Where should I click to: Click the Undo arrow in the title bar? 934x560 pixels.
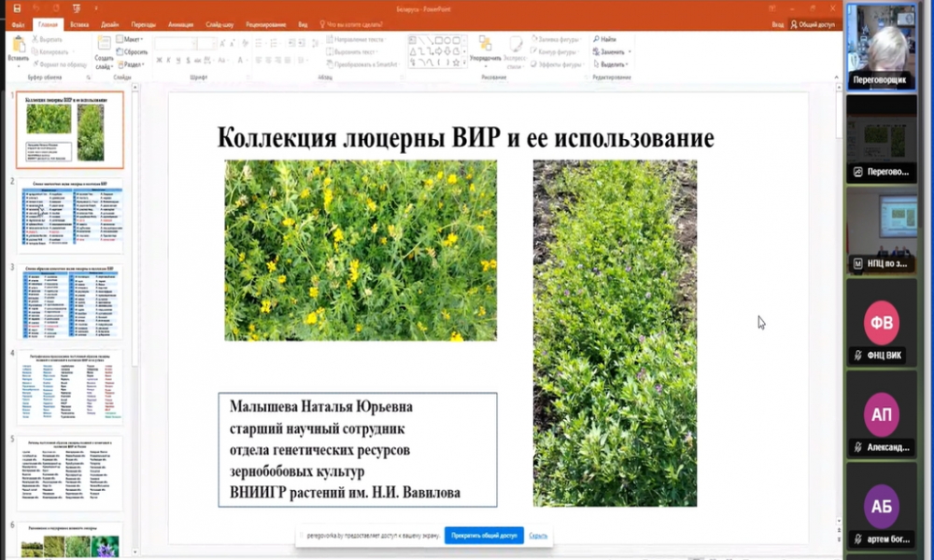tap(36, 8)
